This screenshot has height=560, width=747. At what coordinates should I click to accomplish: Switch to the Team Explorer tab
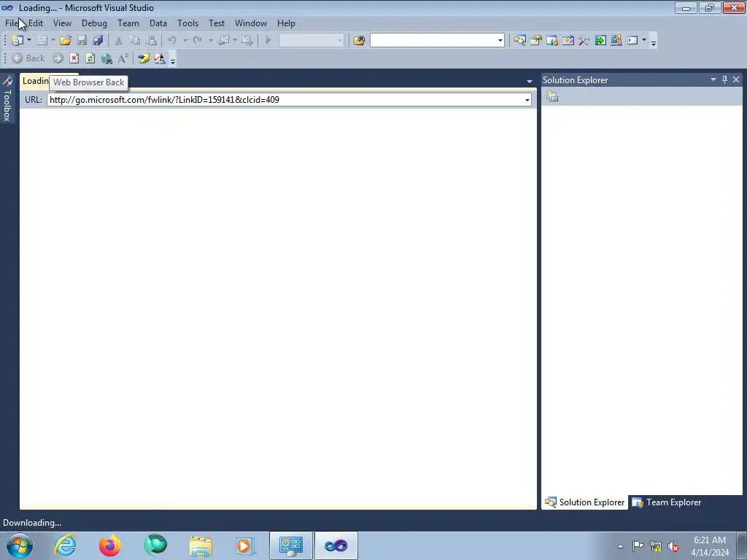coord(666,502)
